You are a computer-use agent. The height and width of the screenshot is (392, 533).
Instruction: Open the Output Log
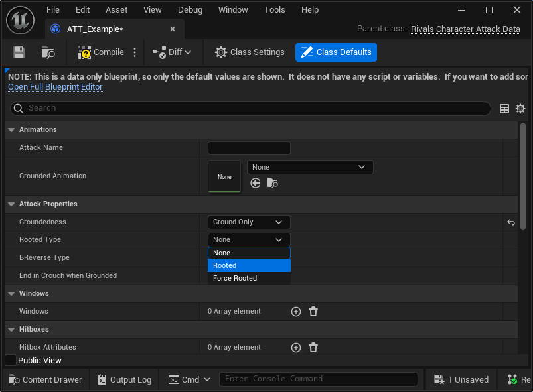[124, 379]
